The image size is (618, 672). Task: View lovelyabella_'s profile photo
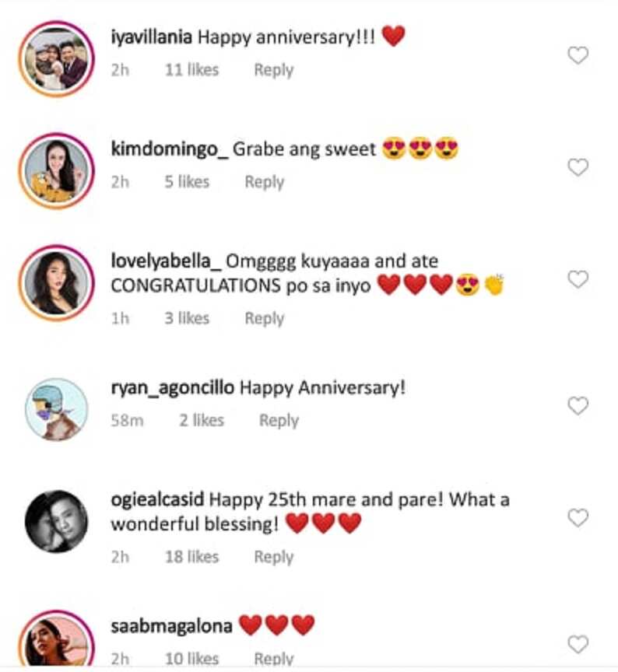[56, 283]
